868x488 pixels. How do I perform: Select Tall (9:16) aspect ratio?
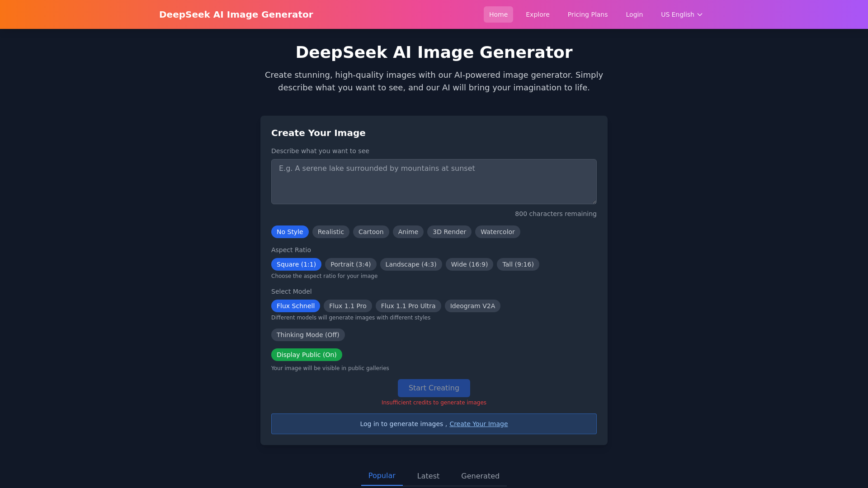click(x=518, y=264)
